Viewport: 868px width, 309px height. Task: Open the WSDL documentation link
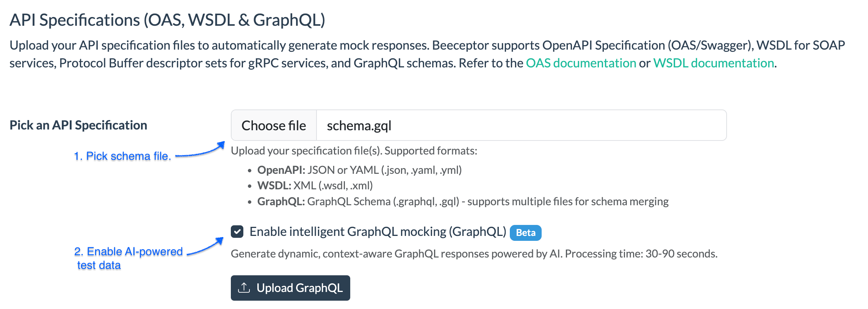point(713,63)
